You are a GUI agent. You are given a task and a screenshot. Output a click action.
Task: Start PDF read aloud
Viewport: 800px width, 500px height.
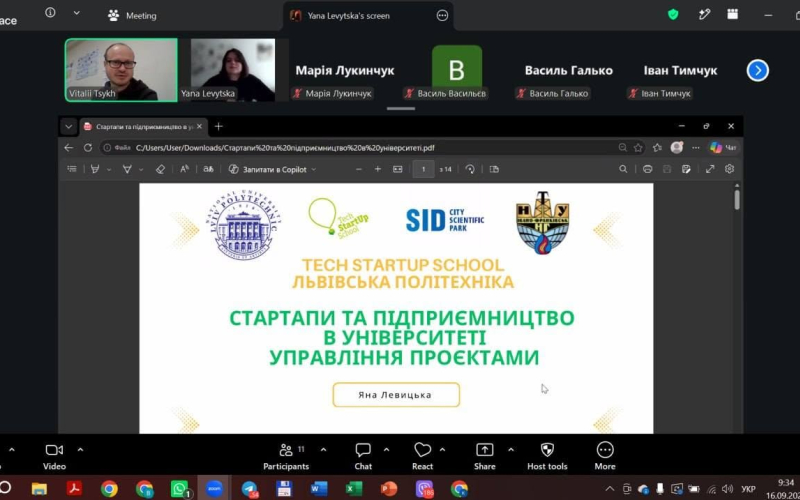click(185, 169)
